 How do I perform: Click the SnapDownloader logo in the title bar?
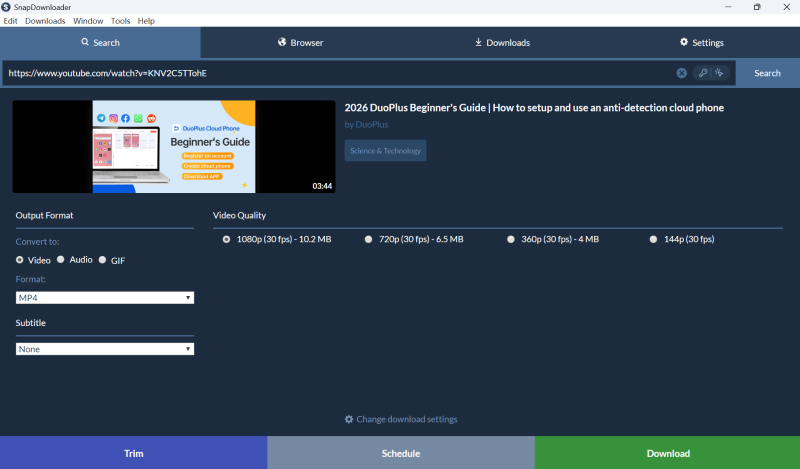click(8, 7)
